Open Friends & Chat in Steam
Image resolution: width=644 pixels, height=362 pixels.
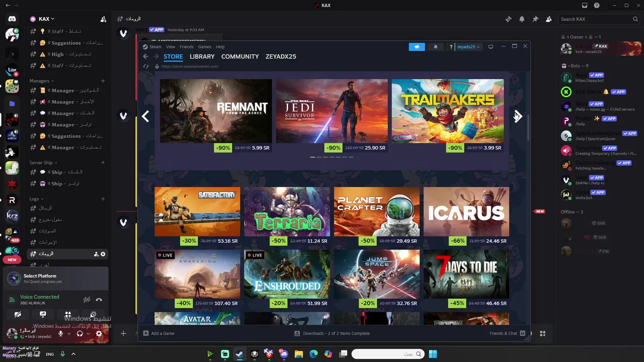pyautogui.click(x=507, y=333)
